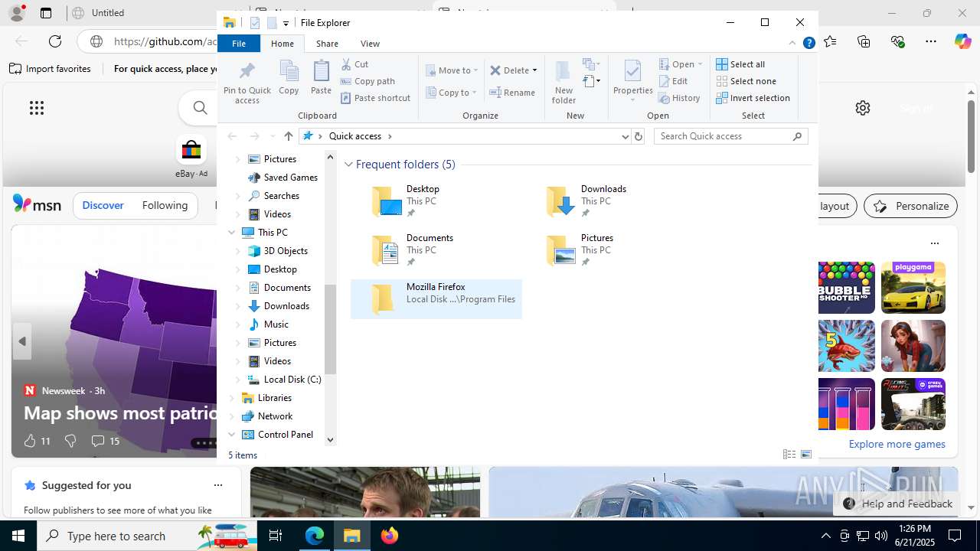Open the File menu tab
This screenshot has width=980, height=551.
239,44
